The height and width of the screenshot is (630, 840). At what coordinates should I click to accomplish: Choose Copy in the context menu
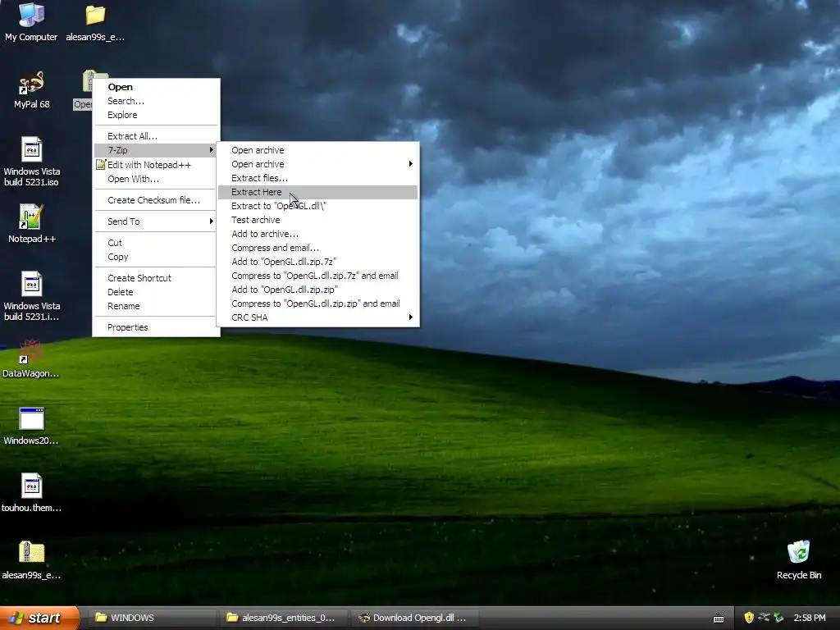coord(157,257)
